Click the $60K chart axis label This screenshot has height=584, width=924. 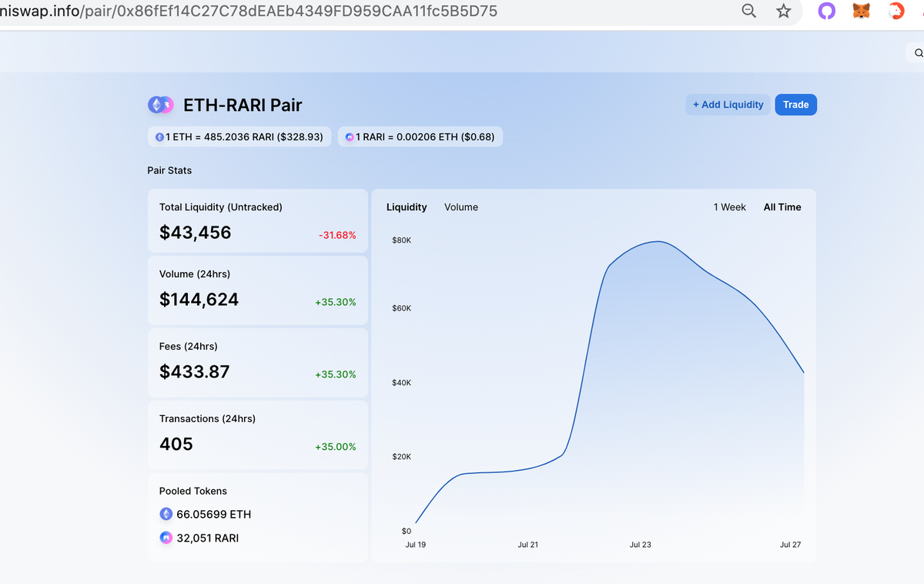(x=401, y=308)
